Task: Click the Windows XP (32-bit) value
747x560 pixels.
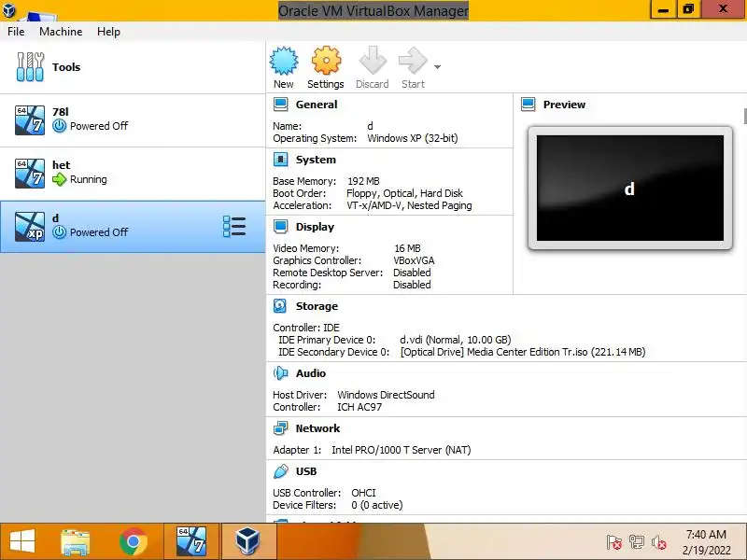Action: (413, 138)
